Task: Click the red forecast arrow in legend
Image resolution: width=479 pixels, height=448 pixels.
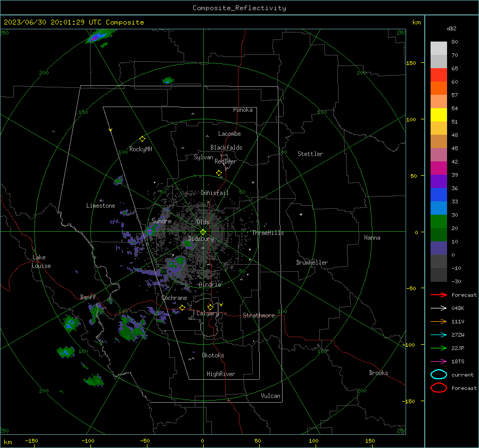Action: pyautogui.click(x=439, y=295)
